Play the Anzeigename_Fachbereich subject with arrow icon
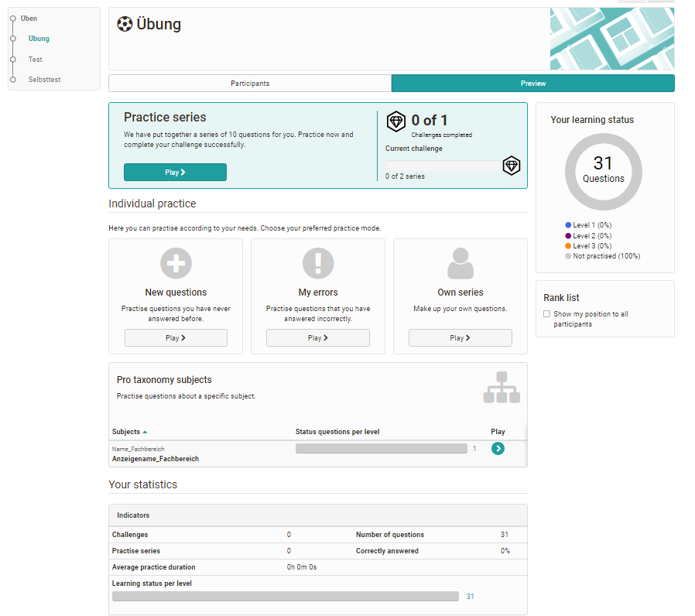 coord(498,448)
